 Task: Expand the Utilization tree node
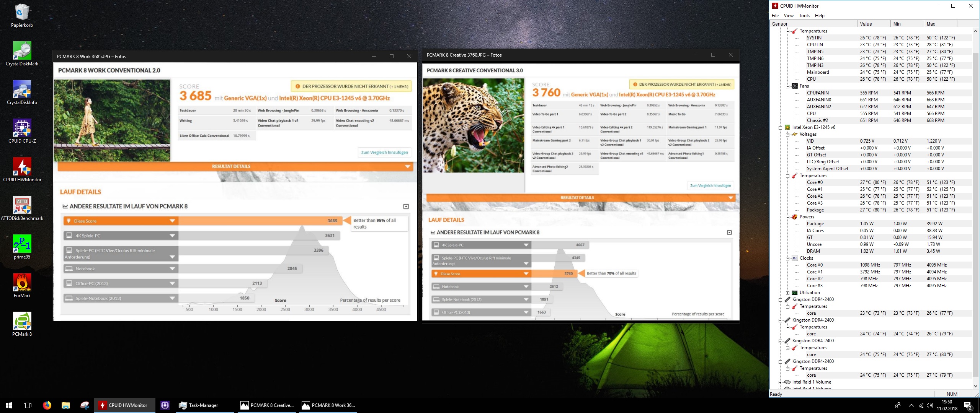coord(787,293)
